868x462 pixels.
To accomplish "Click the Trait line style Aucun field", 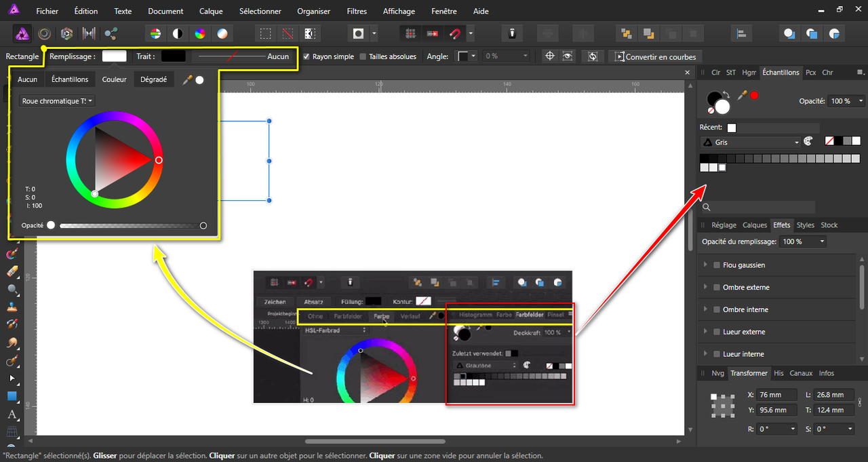I will click(241, 56).
